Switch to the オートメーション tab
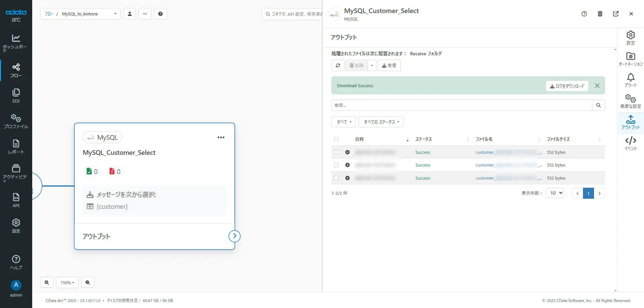The image size is (644, 308). (x=631, y=59)
